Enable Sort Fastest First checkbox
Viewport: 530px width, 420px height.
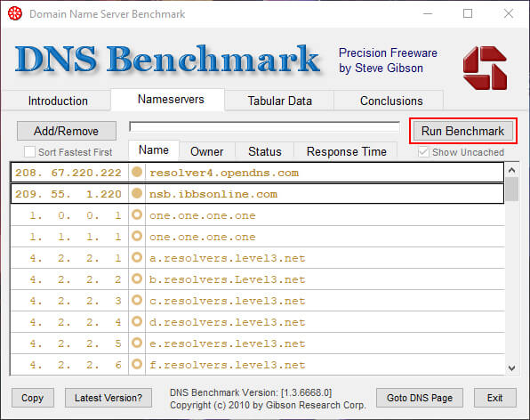[29, 152]
